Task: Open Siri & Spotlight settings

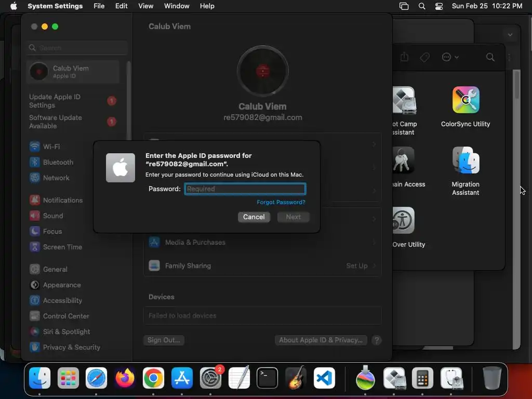Action: (60, 332)
